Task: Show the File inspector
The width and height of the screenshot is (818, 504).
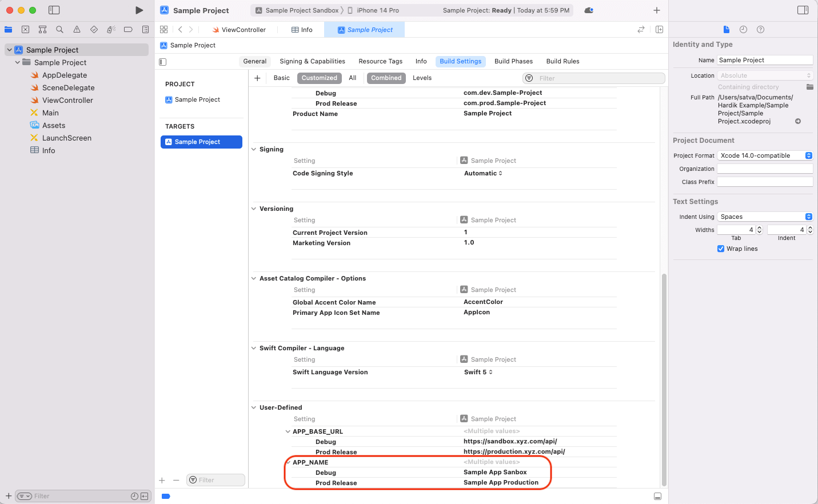Action: [x=727, y=30]
